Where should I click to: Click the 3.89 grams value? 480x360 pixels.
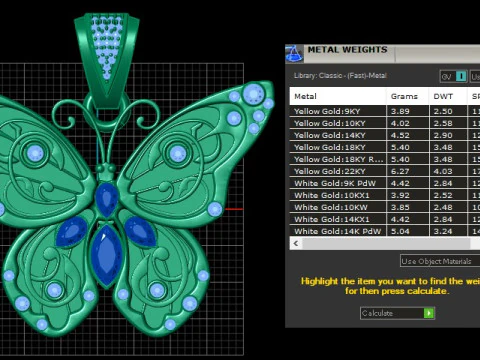400,111
